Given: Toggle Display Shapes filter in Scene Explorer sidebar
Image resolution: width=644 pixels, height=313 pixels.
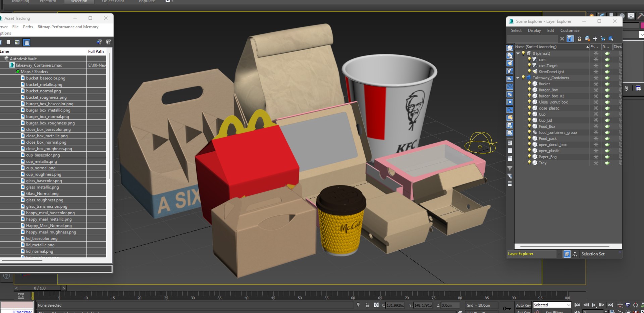Looking at the screenshot, I should (x=510, y=56).
